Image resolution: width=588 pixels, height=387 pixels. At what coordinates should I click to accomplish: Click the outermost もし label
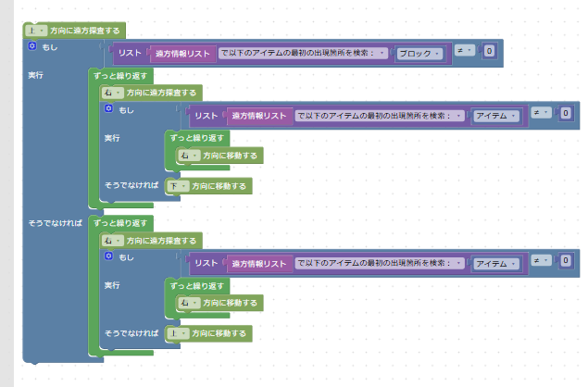click(49, 47)
